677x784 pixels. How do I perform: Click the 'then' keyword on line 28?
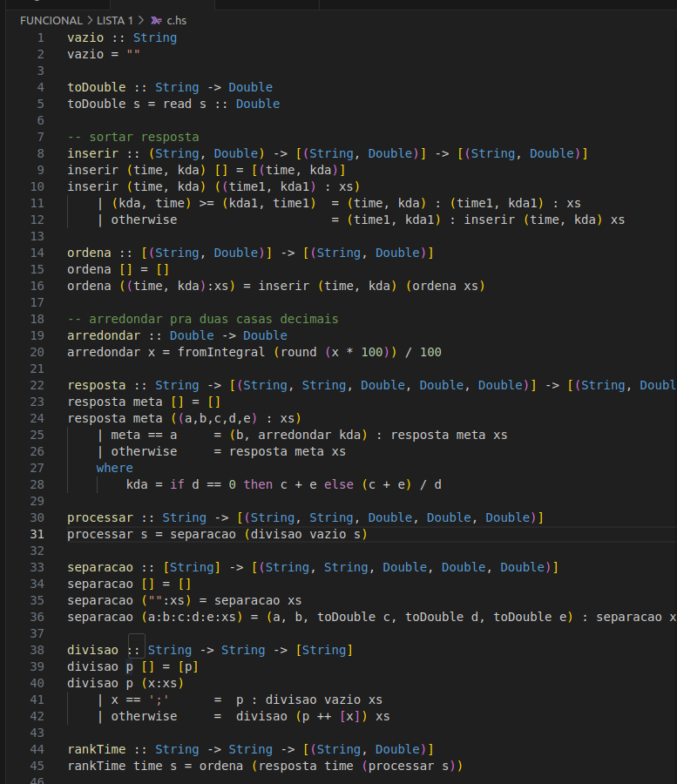tap(258, 484)
